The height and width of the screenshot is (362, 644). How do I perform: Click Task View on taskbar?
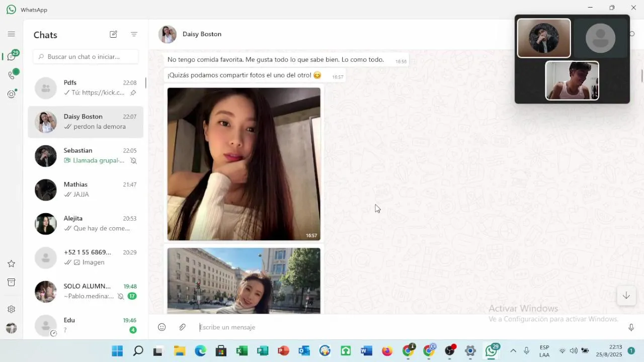[158, 351]
